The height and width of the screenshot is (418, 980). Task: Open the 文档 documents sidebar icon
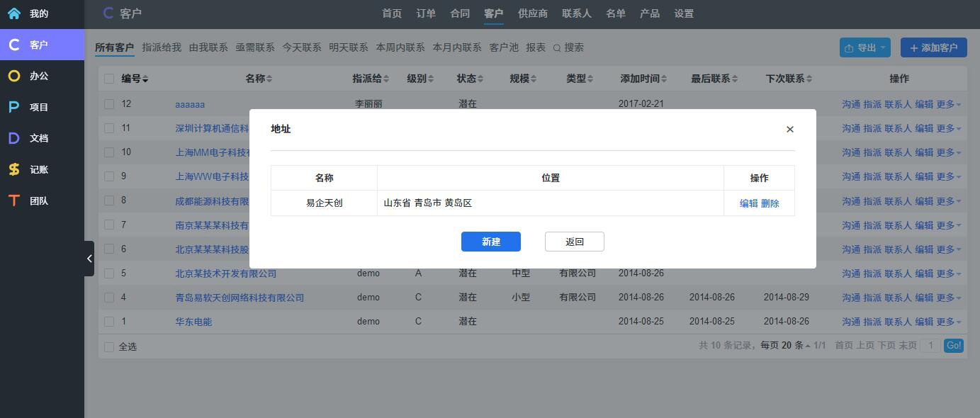click(14, 138)
